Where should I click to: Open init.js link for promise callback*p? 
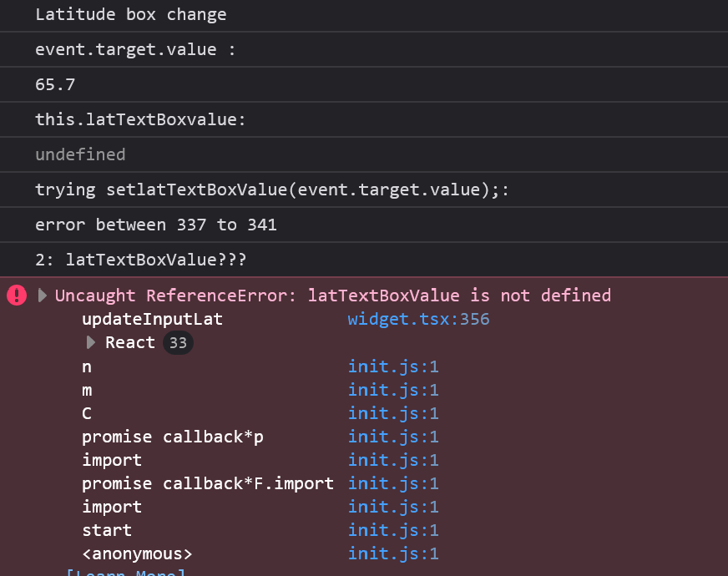pyautogui.click(x=393, y=437)
